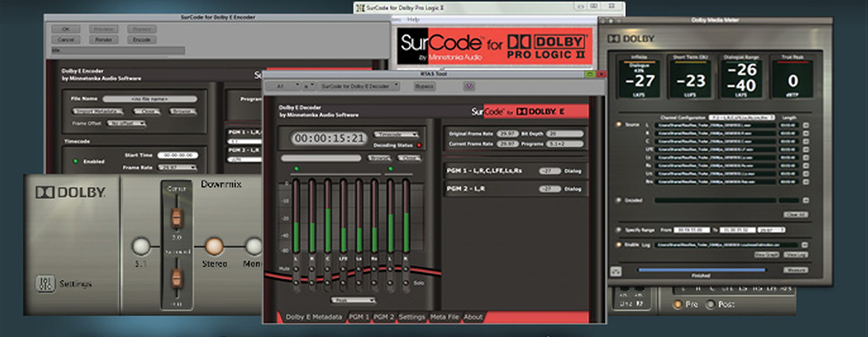Select the Pre monitoring radio button
Image resolution: width=868 pixels, height=337 pixels.
point(677,305)
